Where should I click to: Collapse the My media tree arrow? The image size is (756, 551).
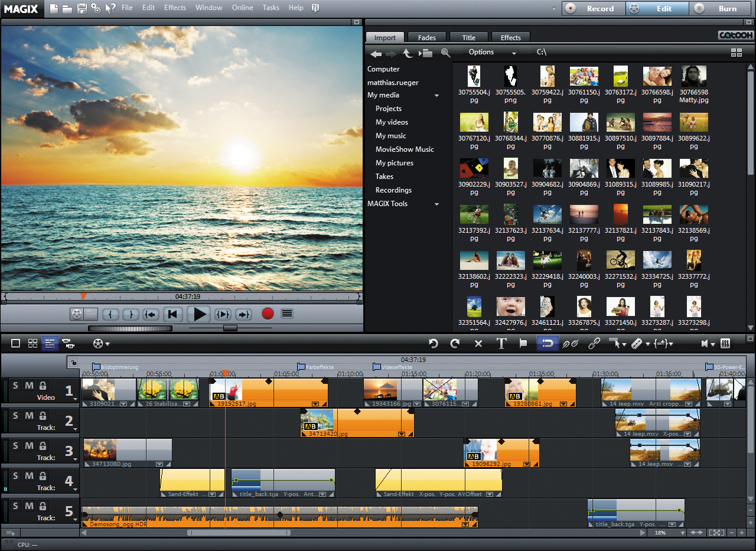tap(437, 96)
